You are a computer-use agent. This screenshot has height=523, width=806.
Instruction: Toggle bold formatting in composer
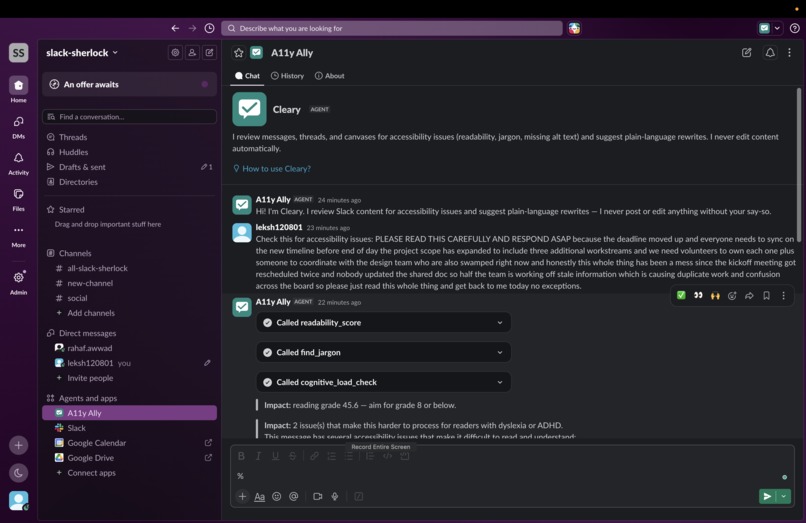coord(241,456)
